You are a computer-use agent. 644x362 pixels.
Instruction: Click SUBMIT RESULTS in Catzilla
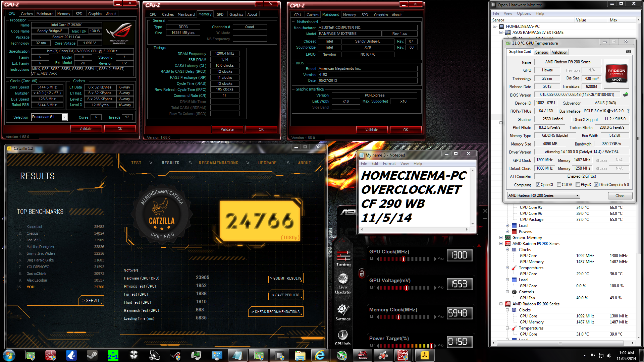pos(286,278)
